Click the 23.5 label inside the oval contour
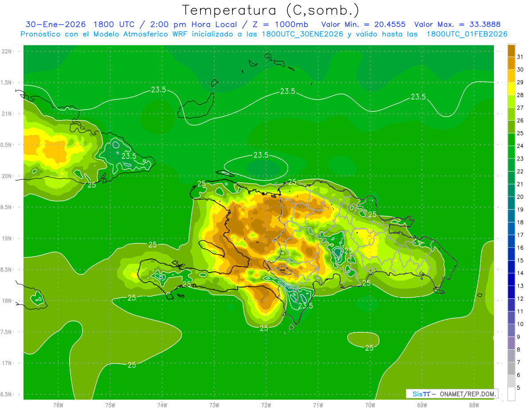 pyautogui.click(x=261, y=155)
